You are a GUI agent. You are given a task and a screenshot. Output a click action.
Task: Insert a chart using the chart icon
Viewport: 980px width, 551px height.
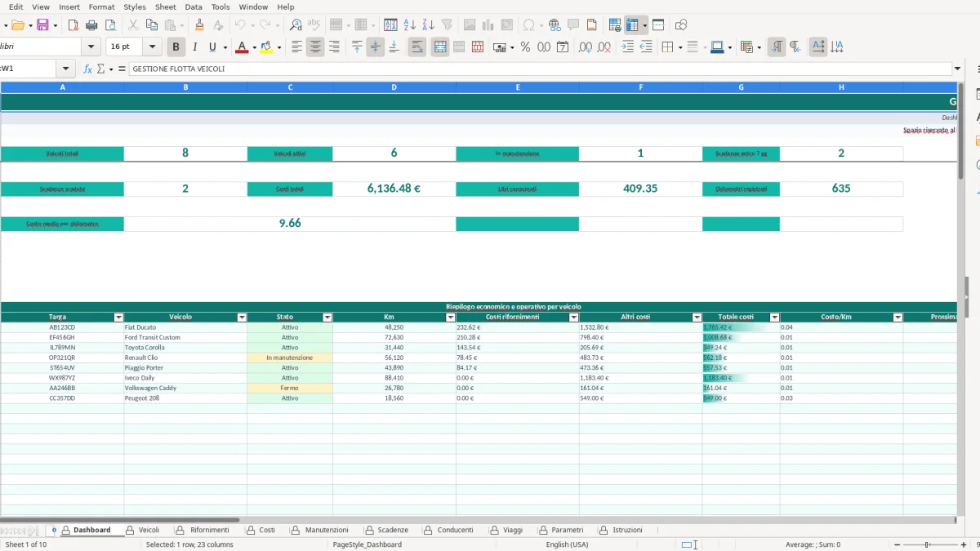[488, 25]
